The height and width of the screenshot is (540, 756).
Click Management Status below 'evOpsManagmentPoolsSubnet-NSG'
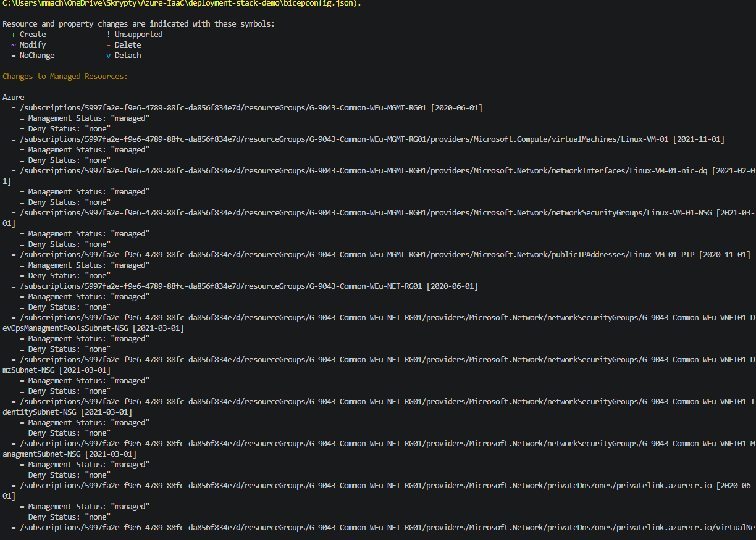click(x=85, y=339)
